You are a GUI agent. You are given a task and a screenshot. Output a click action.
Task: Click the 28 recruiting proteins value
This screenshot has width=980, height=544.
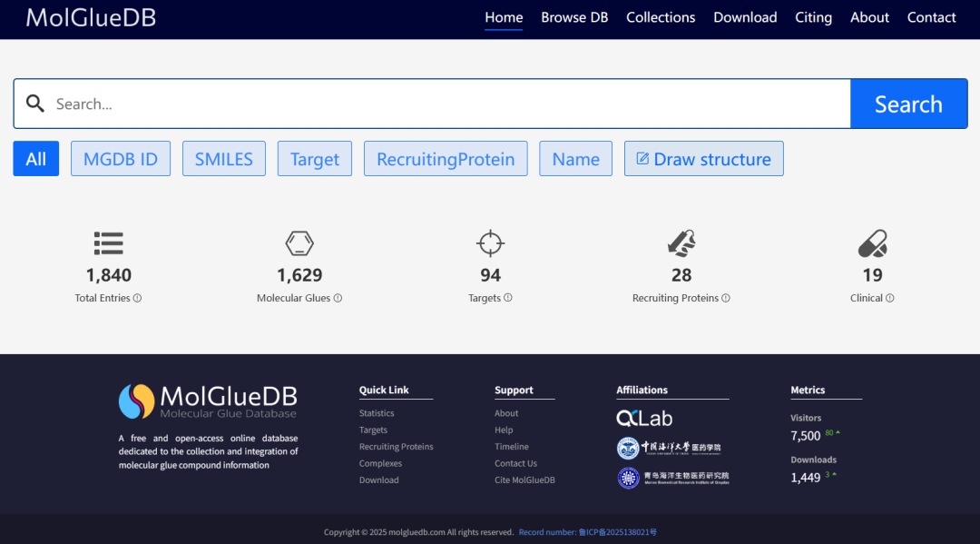click(x=681, y=275)
